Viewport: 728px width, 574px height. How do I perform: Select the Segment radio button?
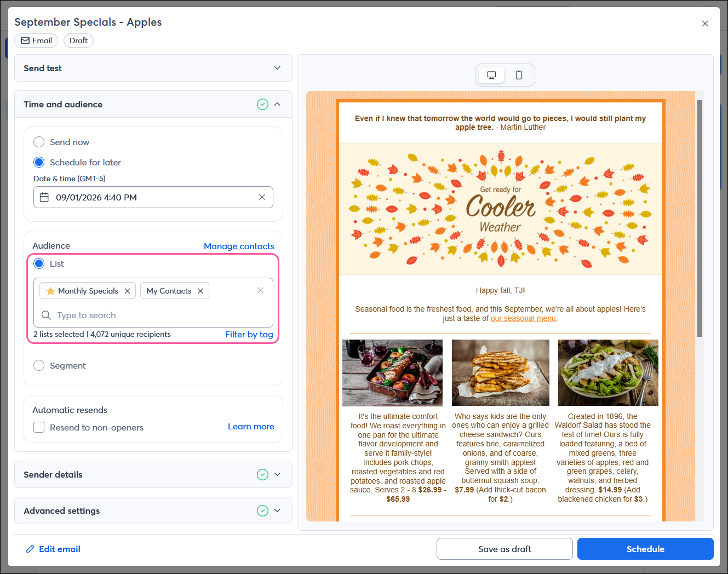[x=39, y=365]
